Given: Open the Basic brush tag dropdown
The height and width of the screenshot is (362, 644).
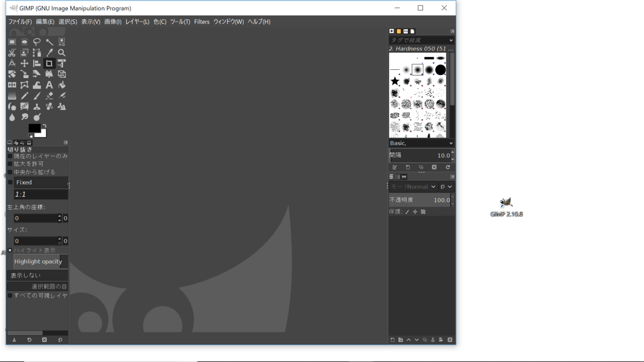Looking at the screenshot, I should point(422,143).
